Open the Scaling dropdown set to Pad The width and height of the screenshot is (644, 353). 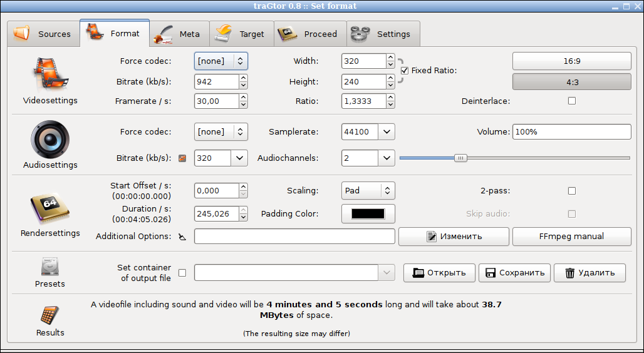(368, 191)
